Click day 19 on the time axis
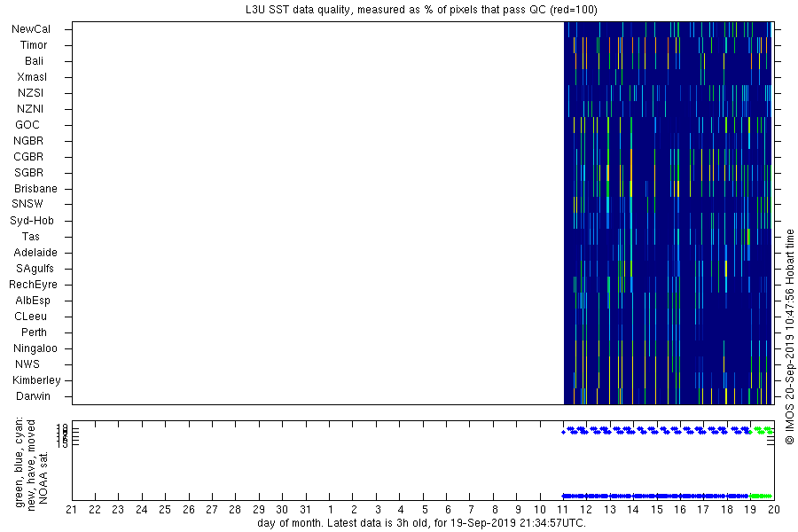 click(x=750, y=510)
